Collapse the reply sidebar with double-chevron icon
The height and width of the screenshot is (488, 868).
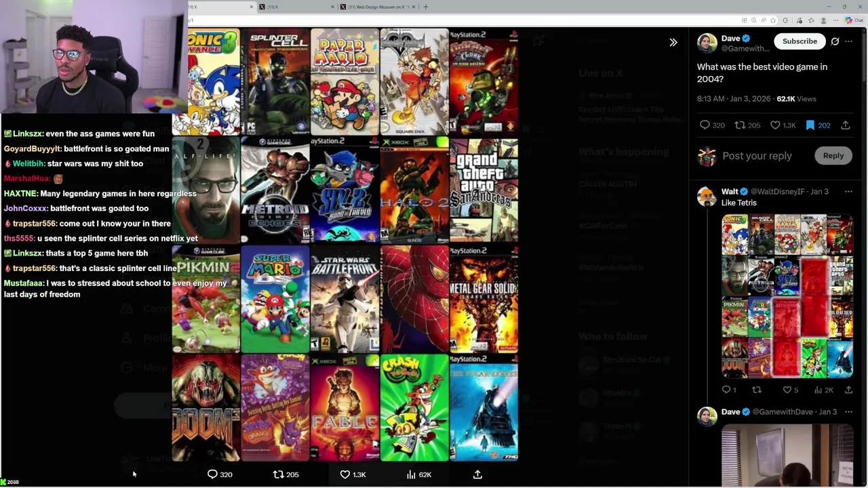pos(673,42)
